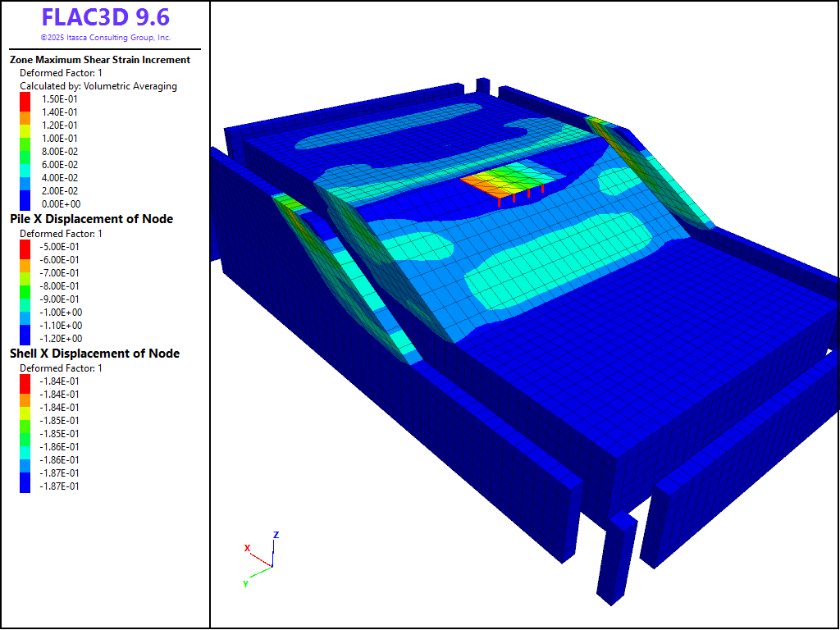Pick the dark blue 0.00E+00 legend swatch
Image resolution: width=840 pixels, height=630 pixels.
click(25, 202)
